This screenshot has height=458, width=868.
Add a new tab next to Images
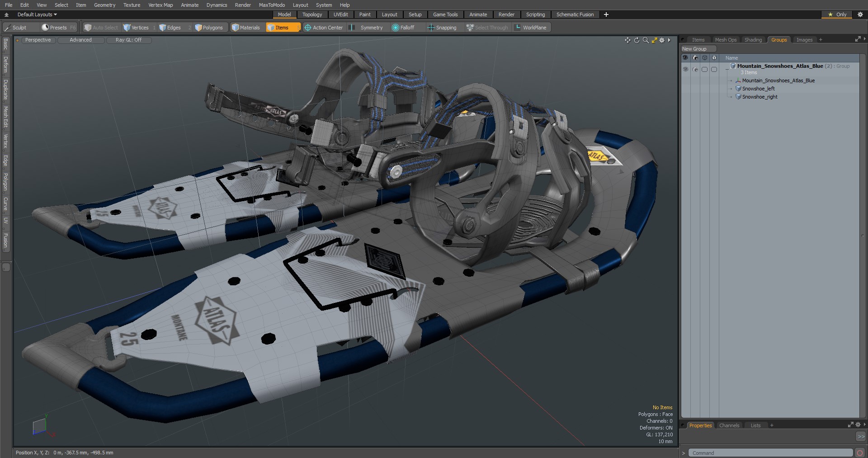point(821,40)
